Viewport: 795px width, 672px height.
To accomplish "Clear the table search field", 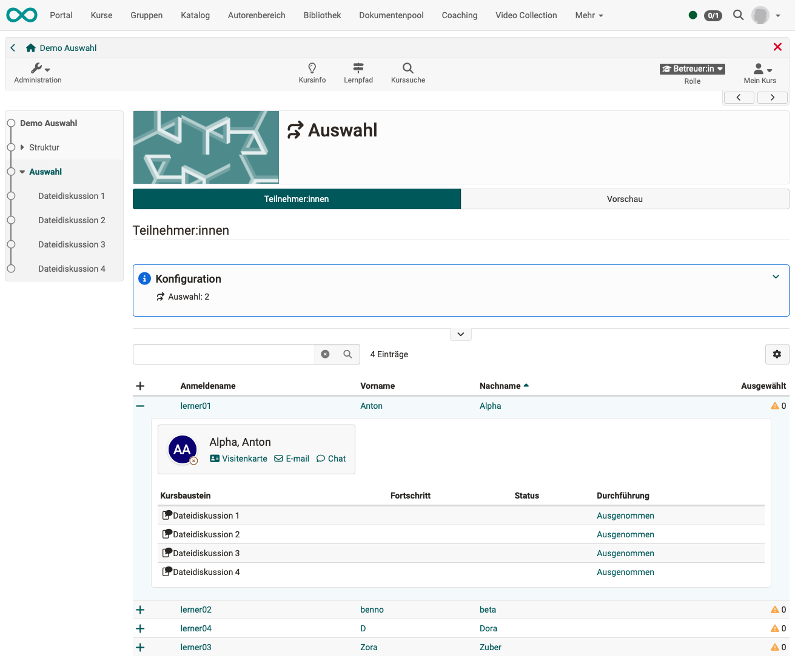I will (x=325, y=354).
